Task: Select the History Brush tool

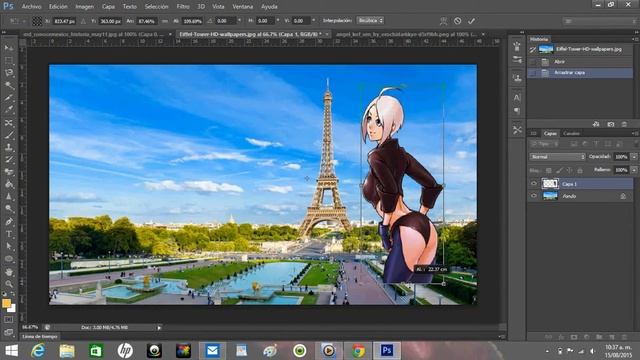Action: click(9, 160)
